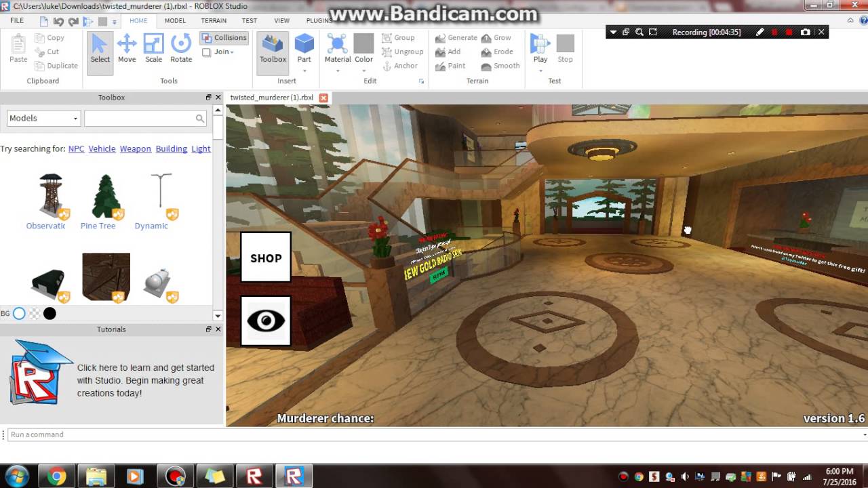Click the Bandicam camera screenshot icon
868x488 pixels.
pos(805,32)
